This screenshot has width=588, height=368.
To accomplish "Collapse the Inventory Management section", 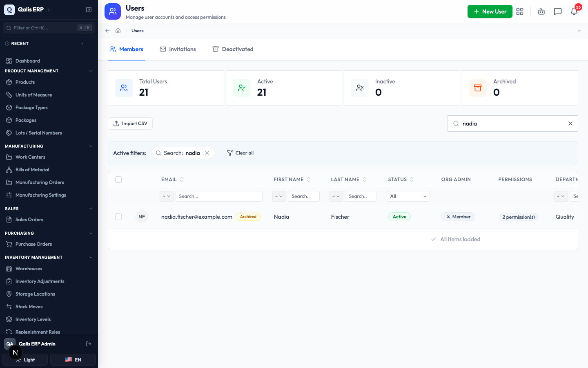I will point(49,257).
